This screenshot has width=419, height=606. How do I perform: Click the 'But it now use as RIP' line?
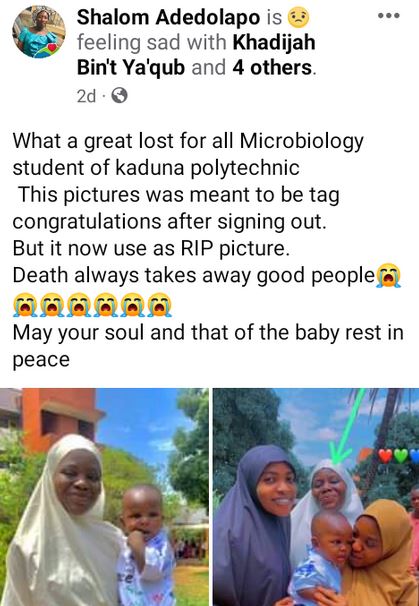[151, 249]
